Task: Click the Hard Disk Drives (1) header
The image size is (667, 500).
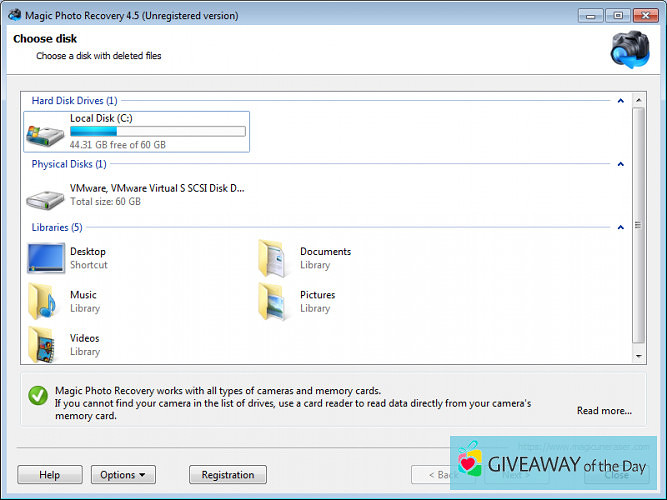Action: coord(75,101)
